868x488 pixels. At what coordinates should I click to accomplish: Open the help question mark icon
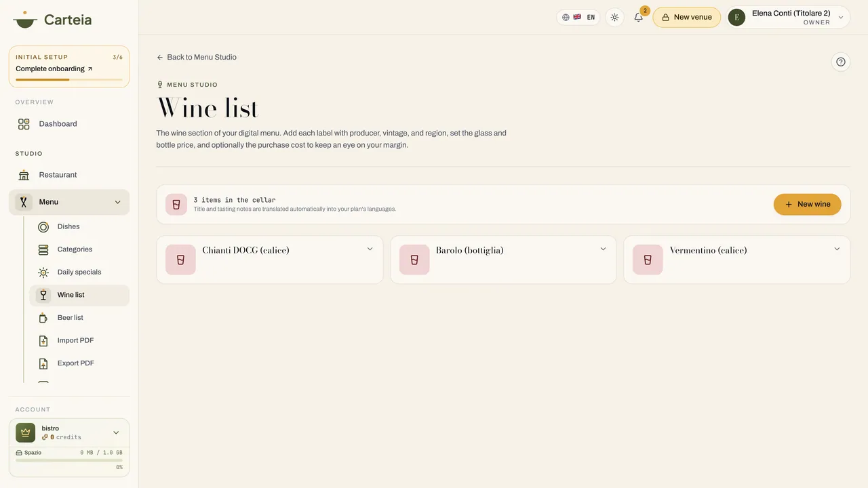point(841,62)
